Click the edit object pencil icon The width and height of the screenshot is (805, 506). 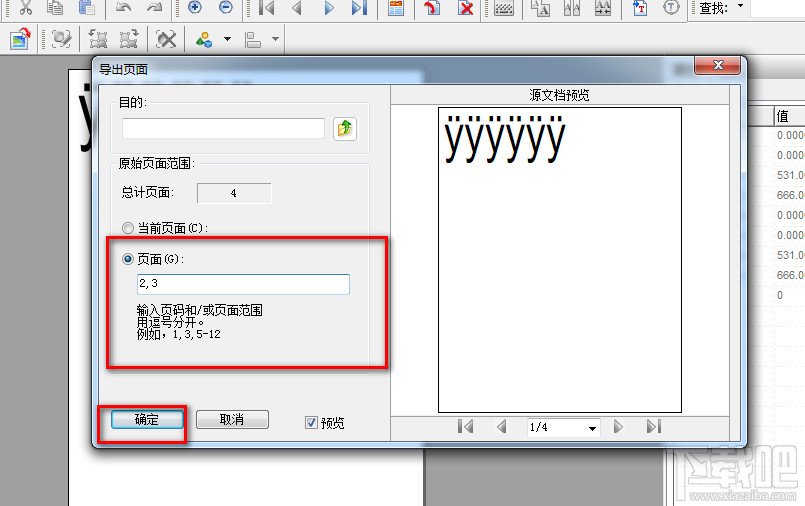tap(61, 38)
